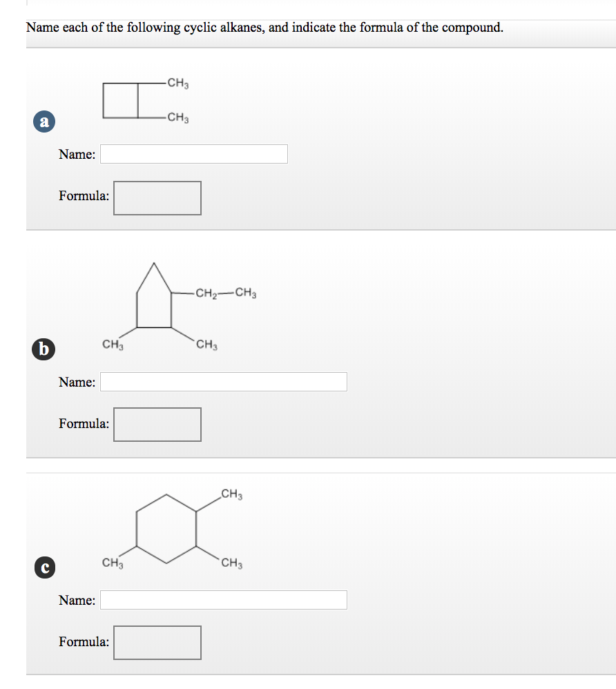Screen dimensions: 616x689
Task: Click the circular badge labeled 'b'
Action: coord(44,349)
